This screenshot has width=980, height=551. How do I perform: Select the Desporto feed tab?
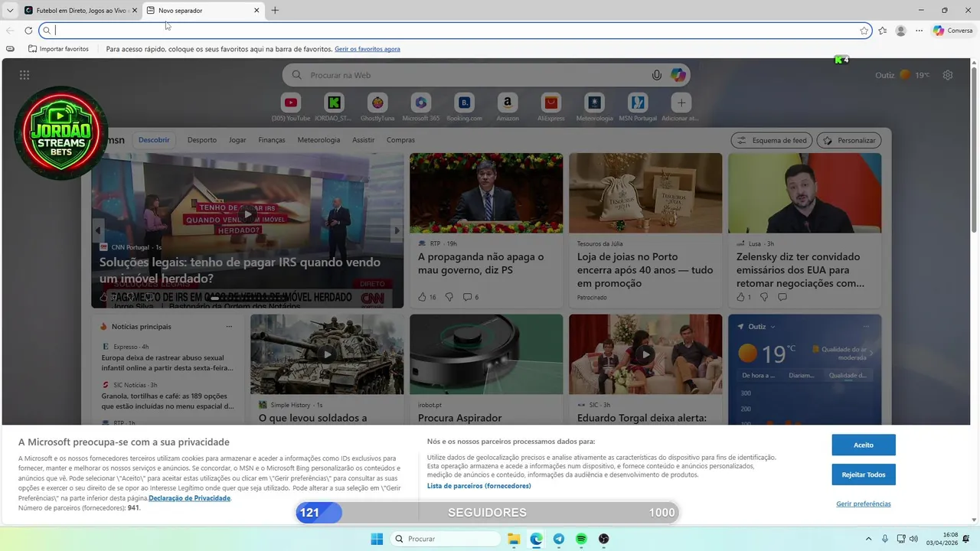[x=202, y=140]
